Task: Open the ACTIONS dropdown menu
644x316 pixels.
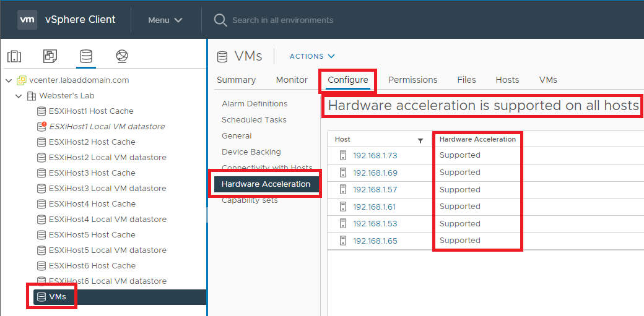Action: [312, 56]
